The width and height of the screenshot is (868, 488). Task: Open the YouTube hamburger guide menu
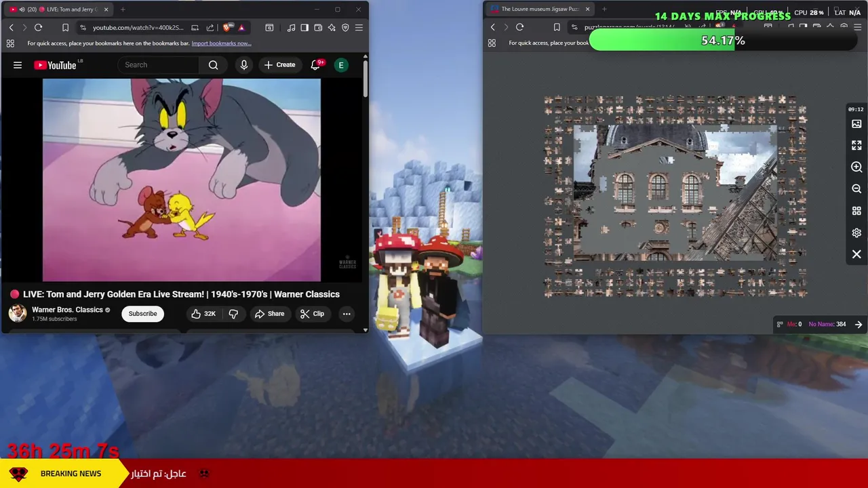[18, 65]
